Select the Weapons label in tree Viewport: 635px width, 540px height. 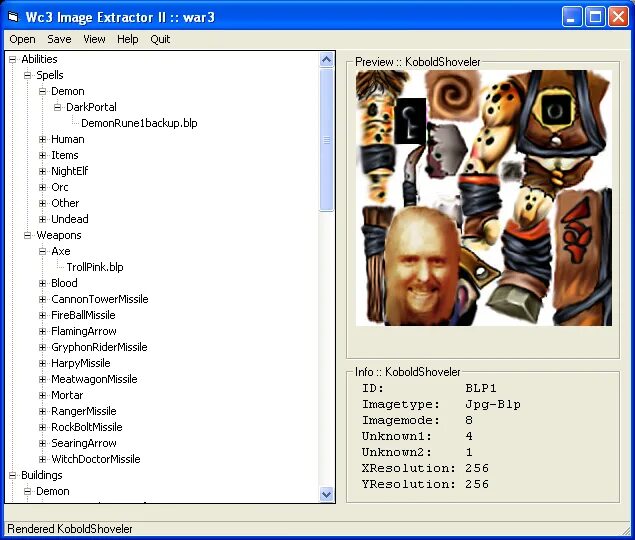click(59, 235)
